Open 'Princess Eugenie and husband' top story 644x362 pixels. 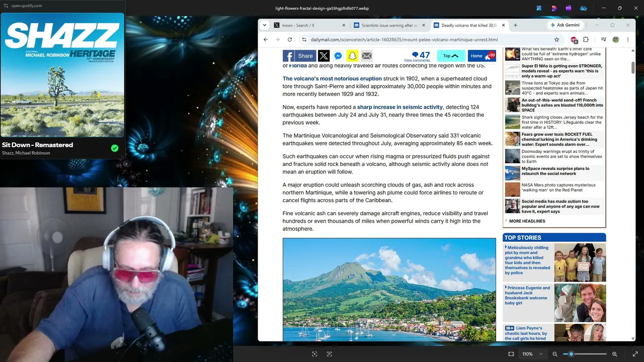click(527, 295)
